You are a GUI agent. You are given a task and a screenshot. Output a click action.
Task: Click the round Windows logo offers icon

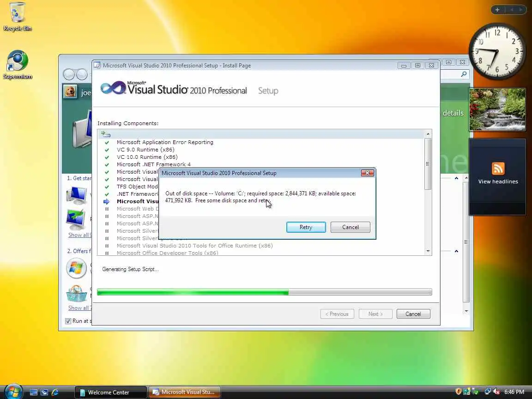coord(76,268)
